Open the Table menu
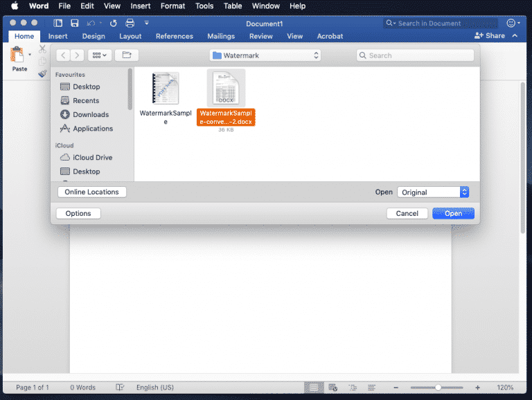Screen dimensions: 532x400 pos(233,6)
